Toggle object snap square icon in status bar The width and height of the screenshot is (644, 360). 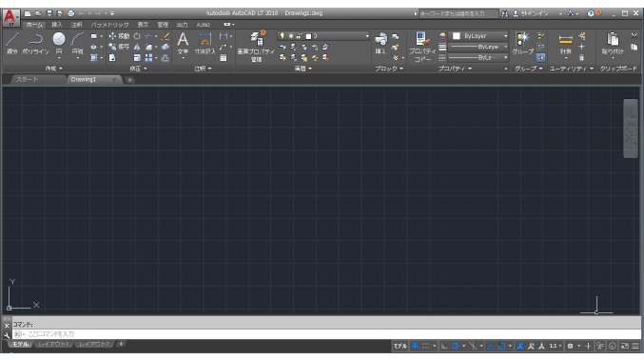click(501, 346)
